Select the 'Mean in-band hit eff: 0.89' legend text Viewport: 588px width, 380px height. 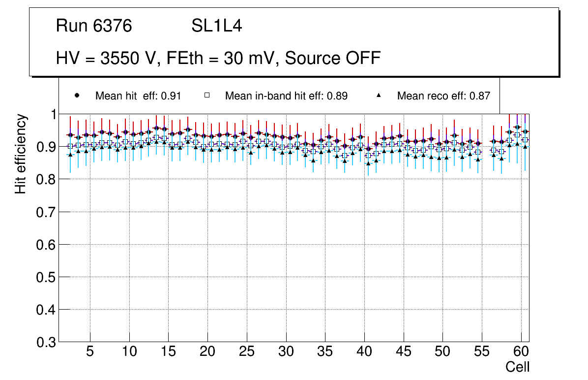286,96
